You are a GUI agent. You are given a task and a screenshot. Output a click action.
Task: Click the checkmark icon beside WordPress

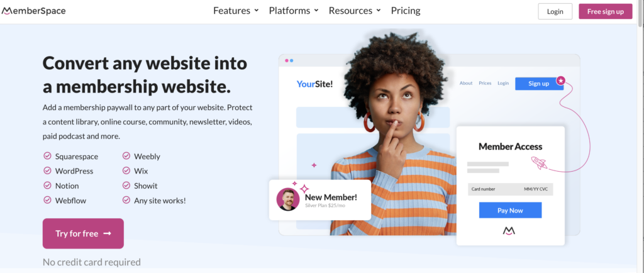[47, 170]
